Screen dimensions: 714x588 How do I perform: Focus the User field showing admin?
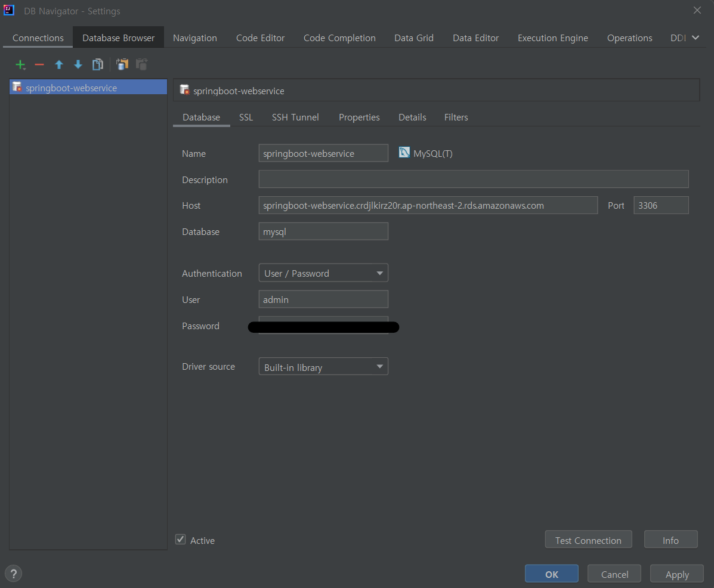(x=323, y=299)
